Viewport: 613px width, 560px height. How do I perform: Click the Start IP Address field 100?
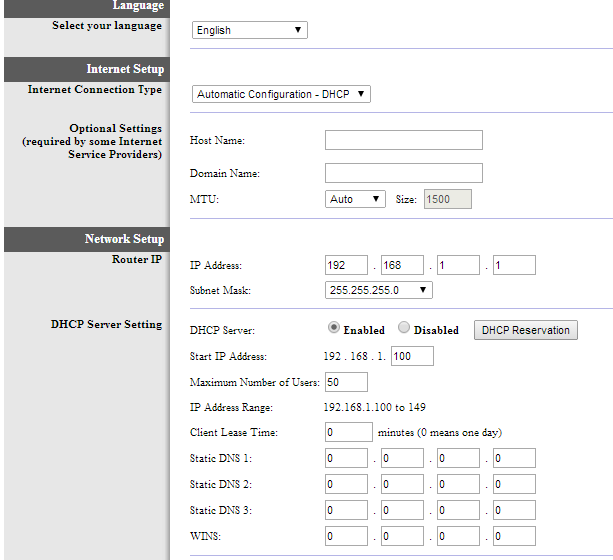tap(412, 356)
